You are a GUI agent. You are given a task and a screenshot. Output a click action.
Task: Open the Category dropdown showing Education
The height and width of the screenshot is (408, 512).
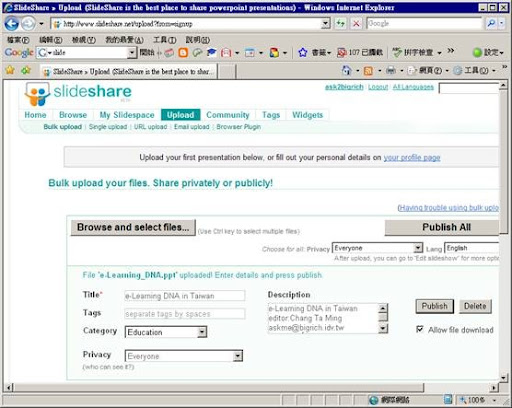pos(202,332)
